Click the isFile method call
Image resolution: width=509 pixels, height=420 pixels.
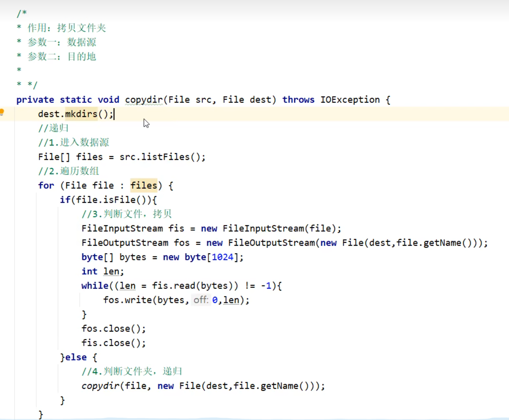(x=119, y=200)
